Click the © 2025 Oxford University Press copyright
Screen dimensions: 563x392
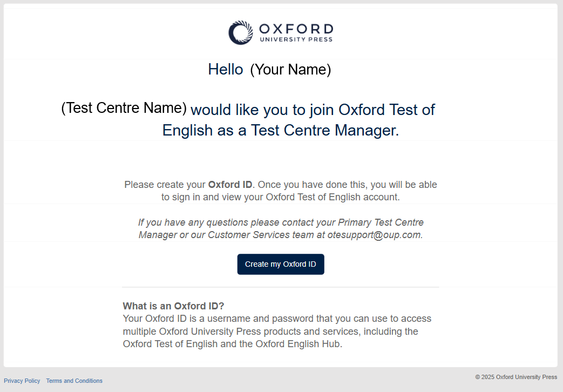tap(516, 377)
